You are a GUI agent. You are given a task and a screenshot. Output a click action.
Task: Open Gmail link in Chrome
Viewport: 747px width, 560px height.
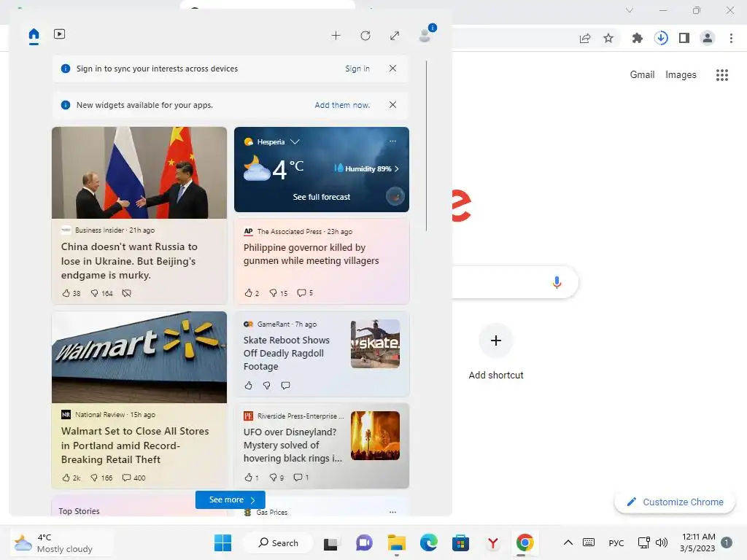pyautogui.click(x=642, y=75)
